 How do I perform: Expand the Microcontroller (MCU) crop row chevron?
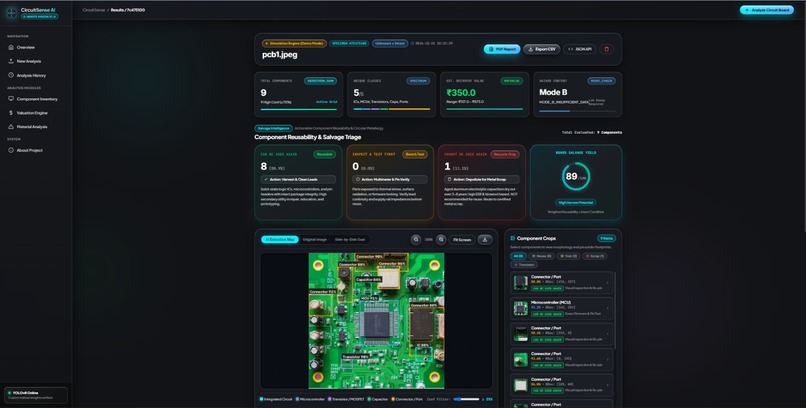click(x=608, y=308)
